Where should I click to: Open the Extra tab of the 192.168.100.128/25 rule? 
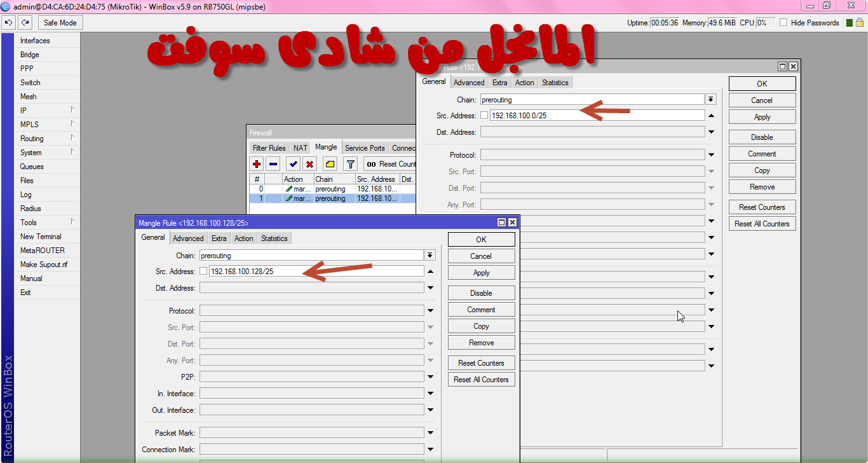click(219, 238)
